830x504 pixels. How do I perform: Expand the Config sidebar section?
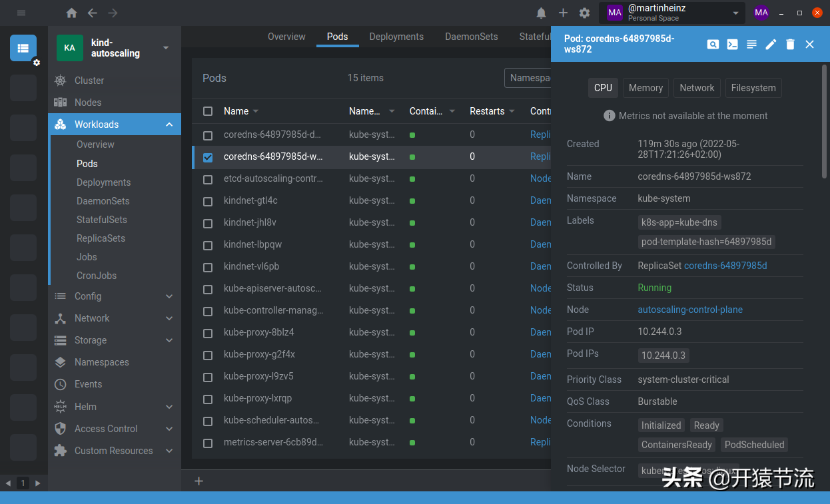click(169, 296)
